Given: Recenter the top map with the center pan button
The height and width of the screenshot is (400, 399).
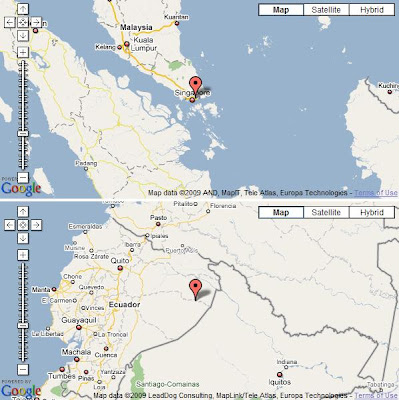Looking at the screenshot, I should [x=23, y=22].
